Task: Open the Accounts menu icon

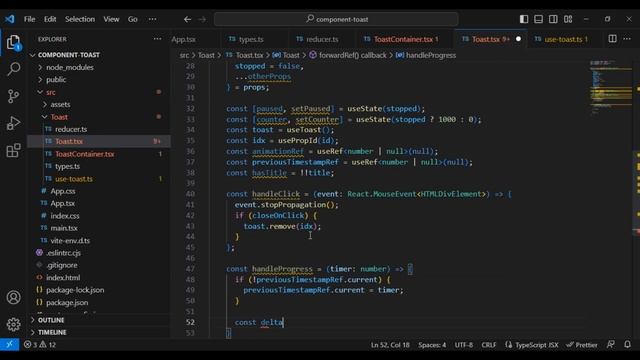Action: pos(13,297)
